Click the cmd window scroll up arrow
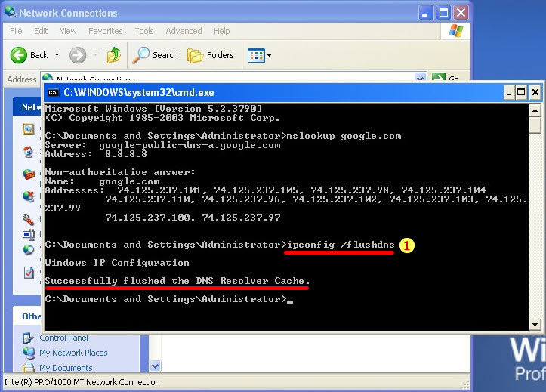The width and height of the screenshot is (546, 392). click(535, 111)
